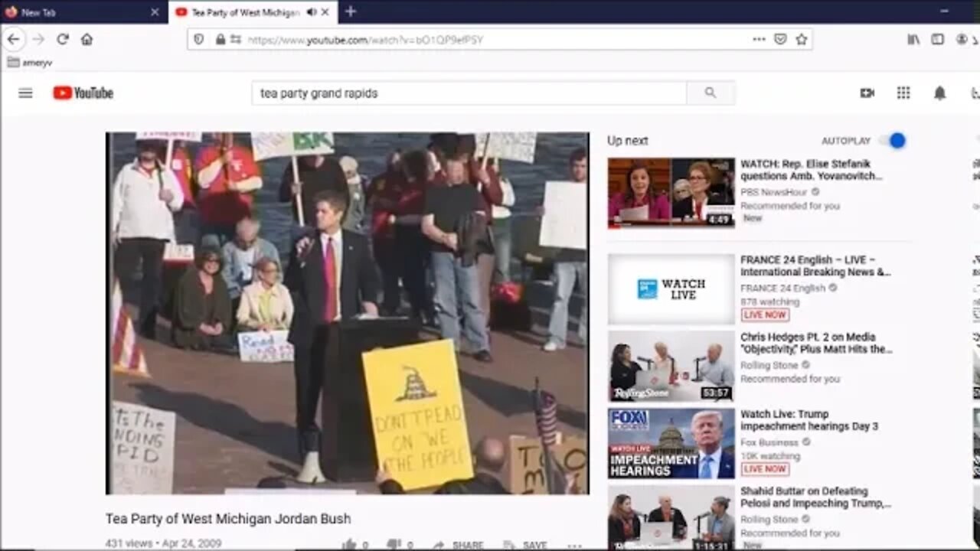Show site security padlock info
This screenshot has height=551, width=980.
(220, 40)
